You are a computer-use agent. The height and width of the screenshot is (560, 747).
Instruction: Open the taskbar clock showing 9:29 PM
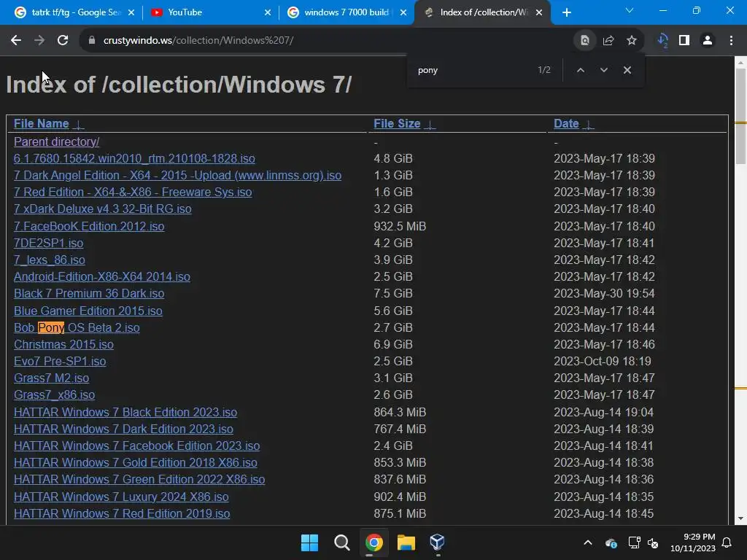click(x=693, y=542)
